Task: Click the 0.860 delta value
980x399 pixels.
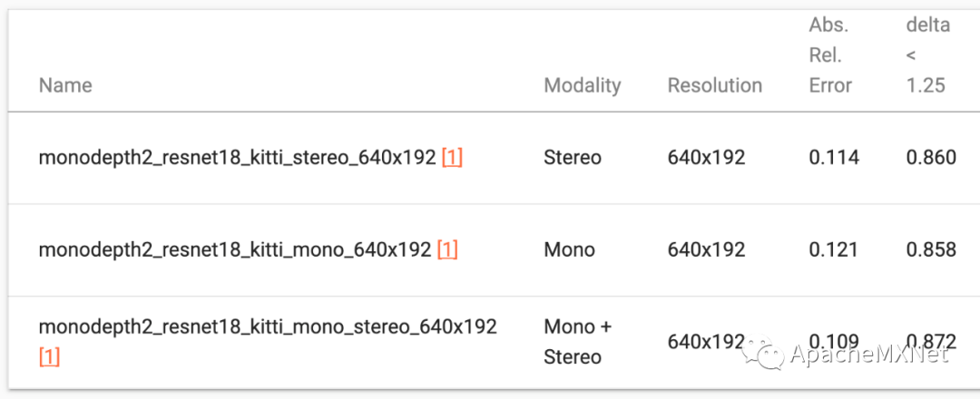Action: click(x=931, y=158)
